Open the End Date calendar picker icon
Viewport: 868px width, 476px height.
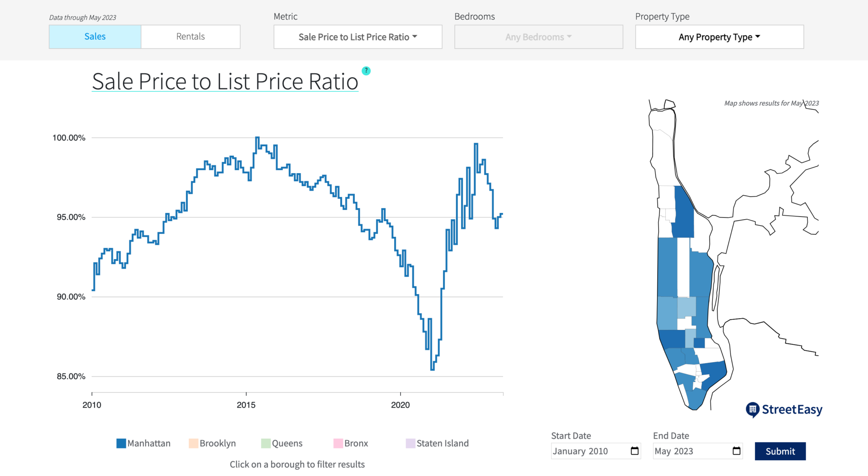[x=736, y=451]
